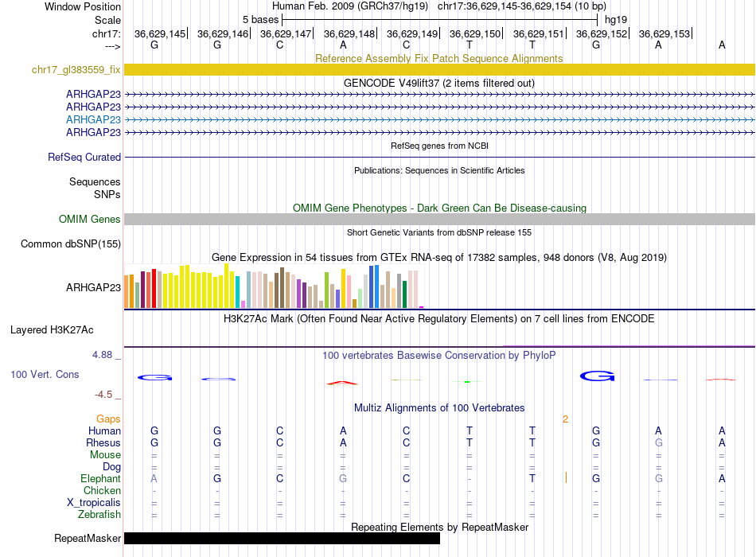Image resolution: width=756 pixels, height=557 pixels.
Task: Click the Zebrafish alignment row label
Action: point(99,515)
